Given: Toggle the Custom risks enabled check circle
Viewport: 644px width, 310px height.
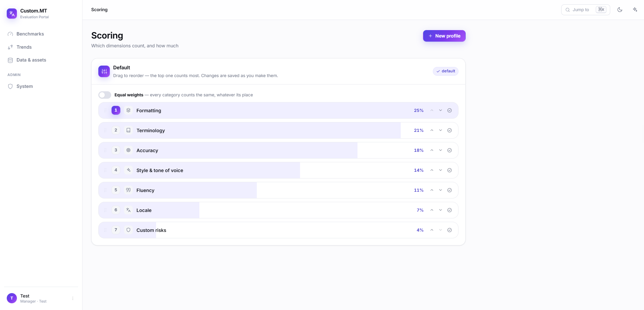Looking at the screenshot, I should click(x=449, y=230).
